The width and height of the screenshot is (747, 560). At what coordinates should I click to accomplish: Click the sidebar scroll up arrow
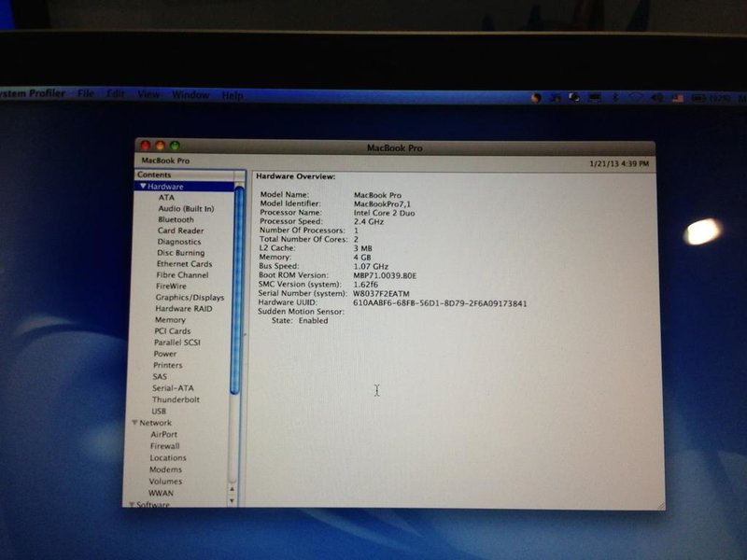(x=232, y=489)
